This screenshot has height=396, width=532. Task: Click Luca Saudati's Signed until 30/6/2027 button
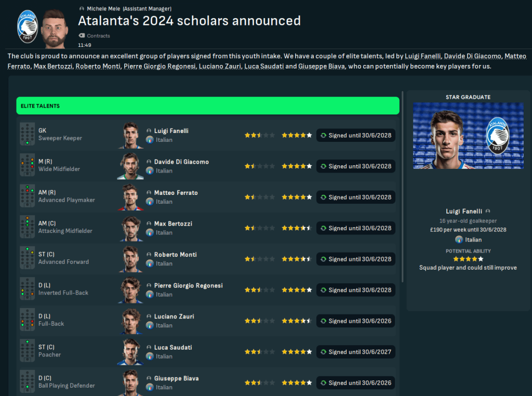(356, 352)
